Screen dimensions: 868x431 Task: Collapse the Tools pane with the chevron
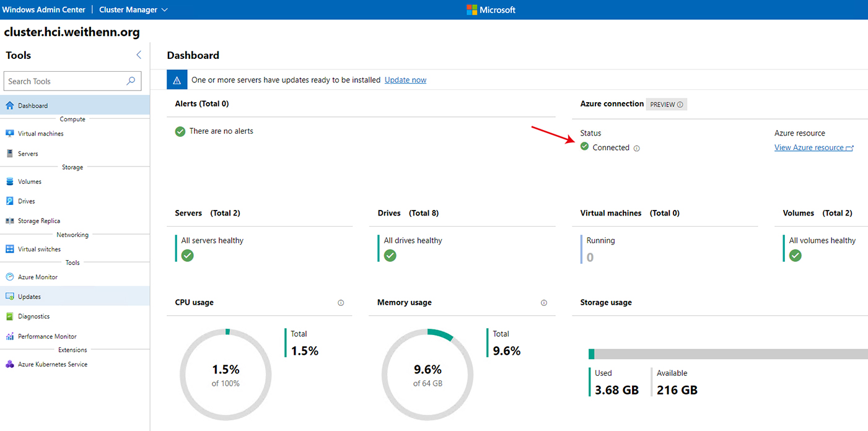[139, 55]
